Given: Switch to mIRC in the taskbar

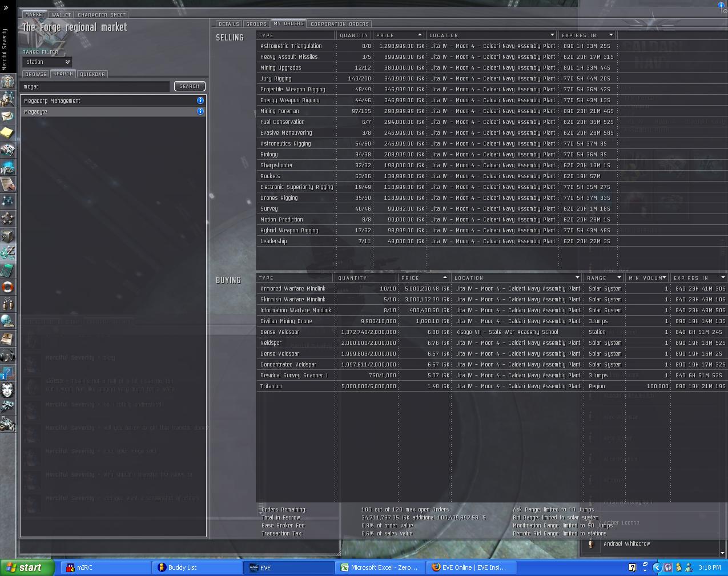Looking at the screenshot, I should (x=106, y=567).
